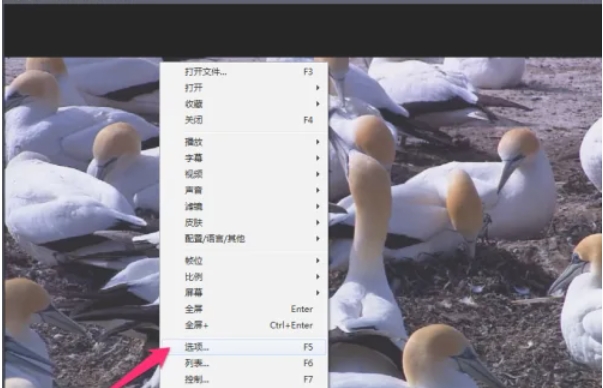Open the 字幕 submenu
603x388 pixels.
point(244,158)
